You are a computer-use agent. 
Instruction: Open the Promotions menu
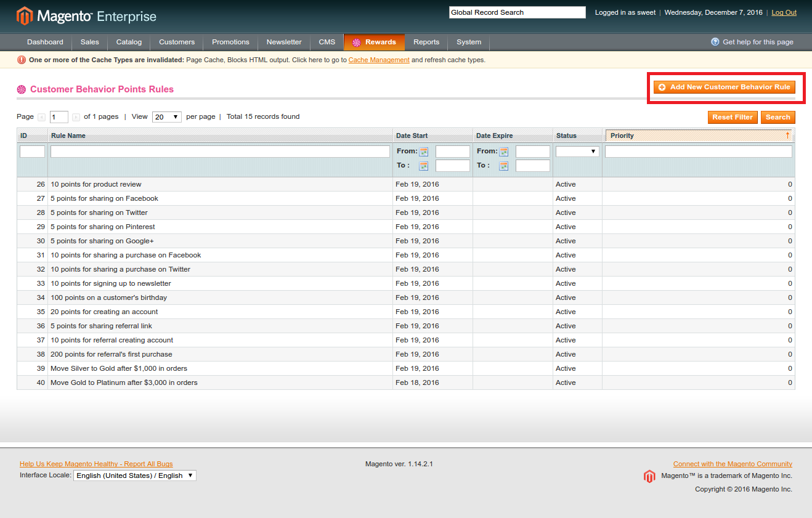[x=230, y=42]
